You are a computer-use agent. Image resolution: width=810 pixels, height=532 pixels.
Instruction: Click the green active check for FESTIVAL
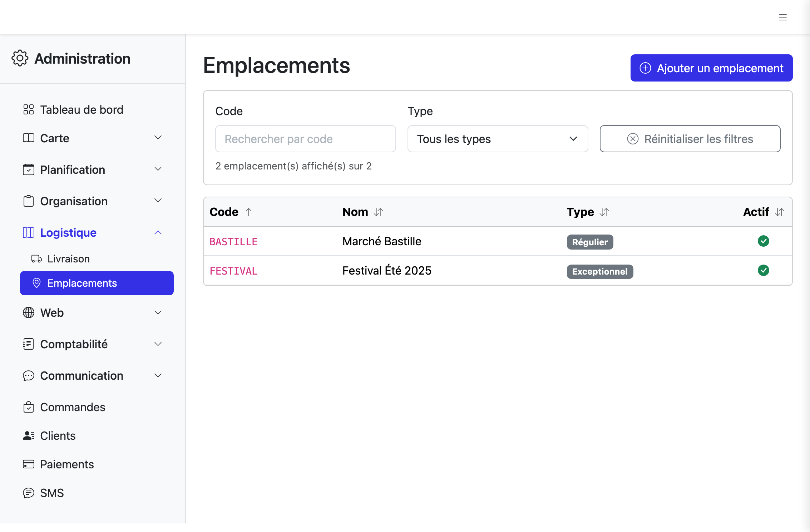pyautogui.click(x=764, y=270)
